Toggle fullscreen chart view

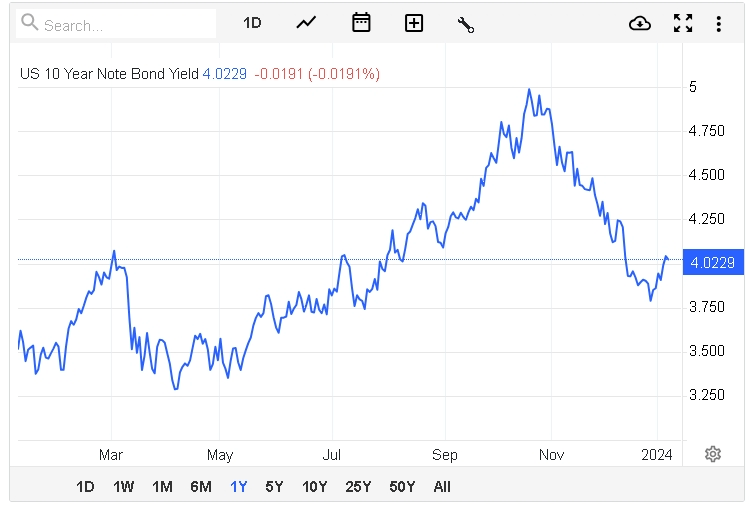[683, 23]
